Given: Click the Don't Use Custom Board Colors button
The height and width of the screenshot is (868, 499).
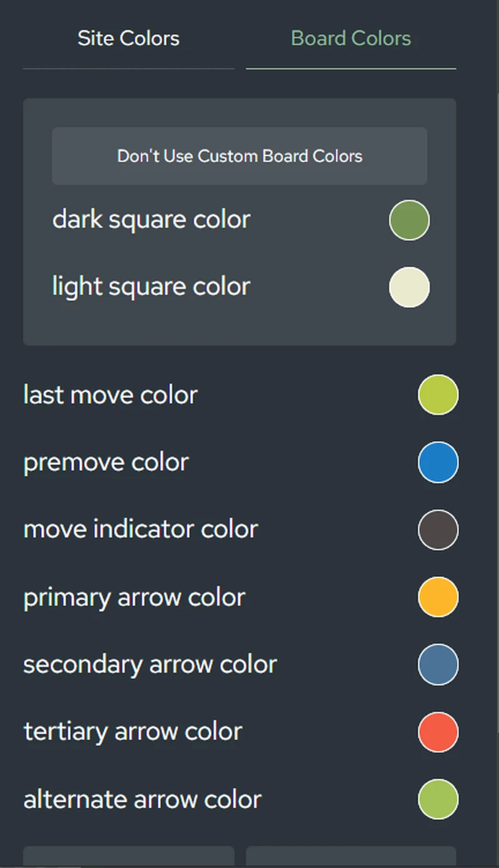Looking at the screenshot, I should click(x=240, y=156).
